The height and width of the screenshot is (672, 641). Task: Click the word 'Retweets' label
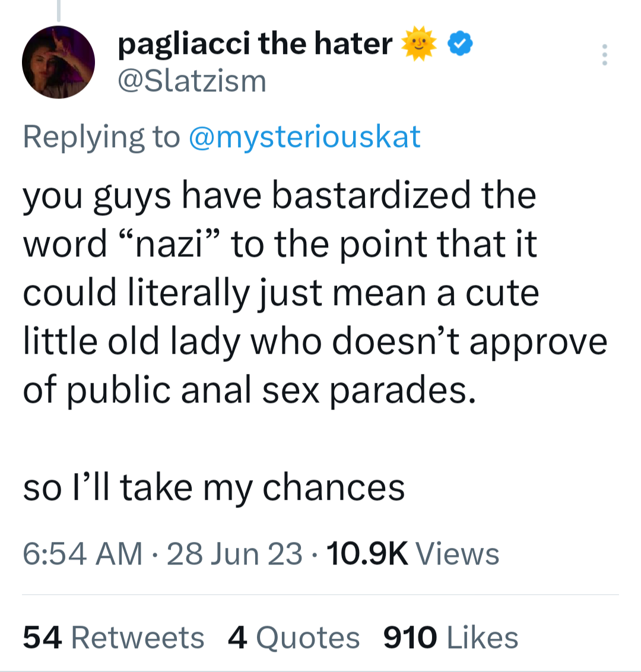click(x=138, y=638)
